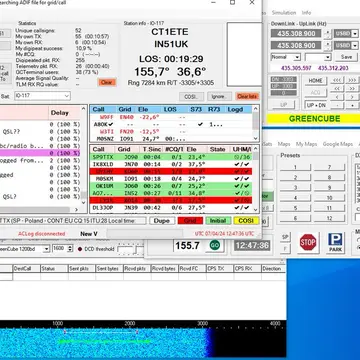Click Preset 7 button
360x360 pixels.
329,167
